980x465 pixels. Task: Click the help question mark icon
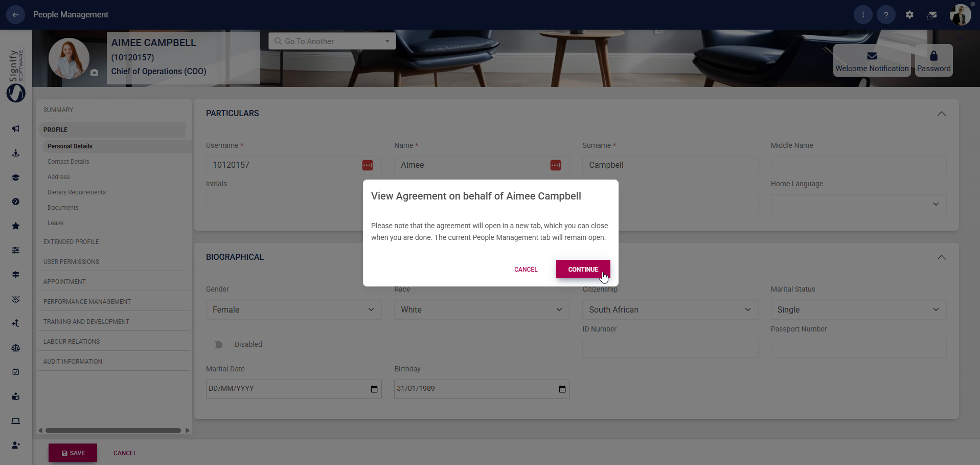886,15
